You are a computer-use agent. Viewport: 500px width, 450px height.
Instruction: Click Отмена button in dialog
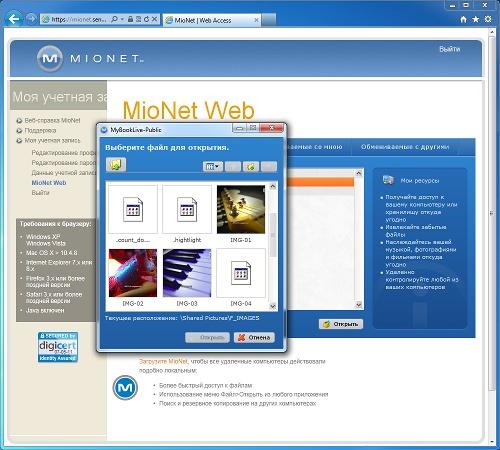click(x=254, y=338)
